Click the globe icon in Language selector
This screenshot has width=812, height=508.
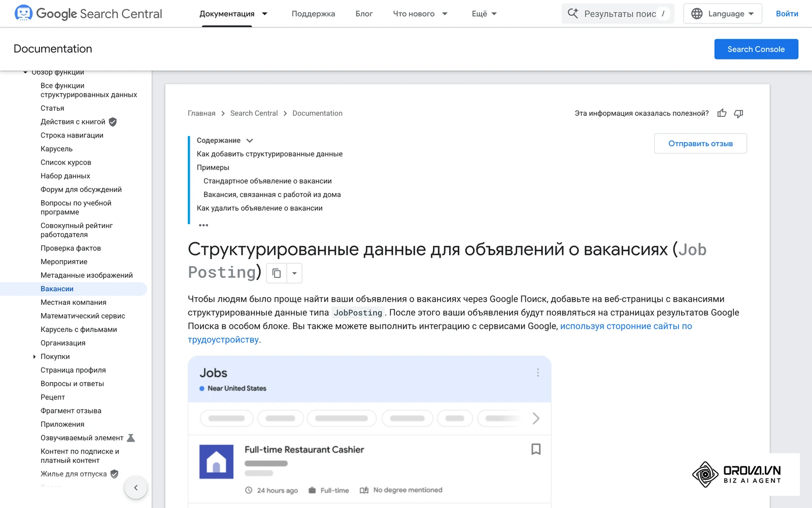697,14
